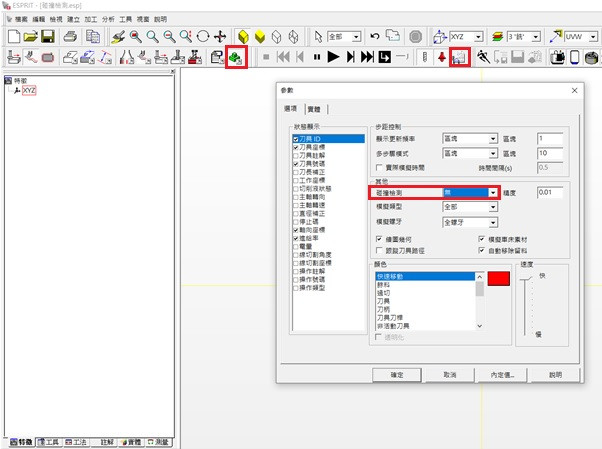602x449 pixels.
Task: Click the Open file folder icon
Action: click(31, 36)
